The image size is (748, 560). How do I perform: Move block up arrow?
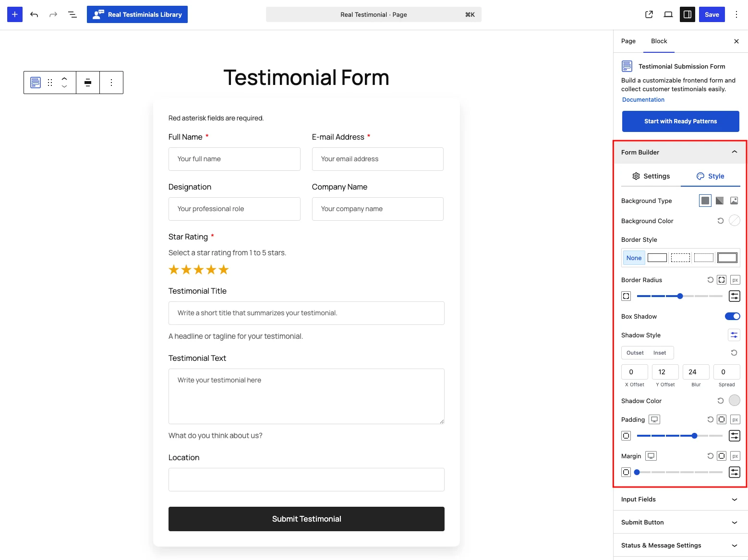pos(64,78)
